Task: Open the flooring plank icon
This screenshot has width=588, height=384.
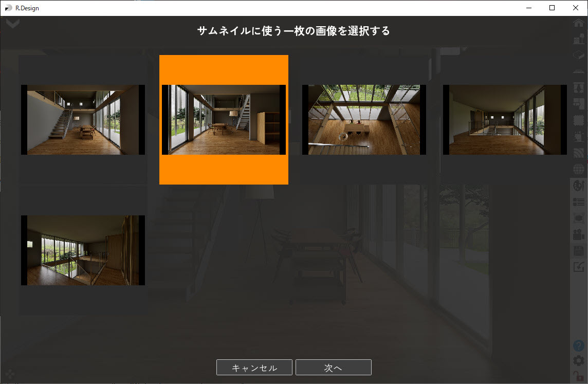Action: 579,71
